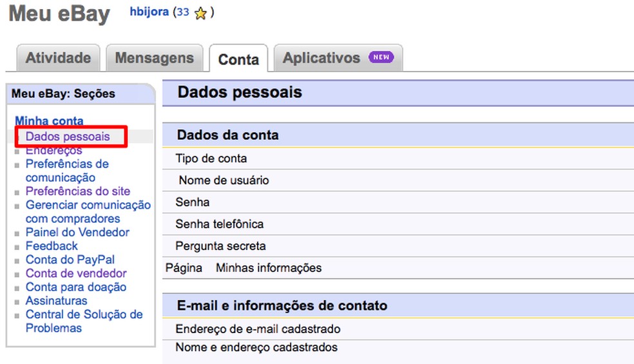
Task: Open the Feedback section link
Action: 52,246
